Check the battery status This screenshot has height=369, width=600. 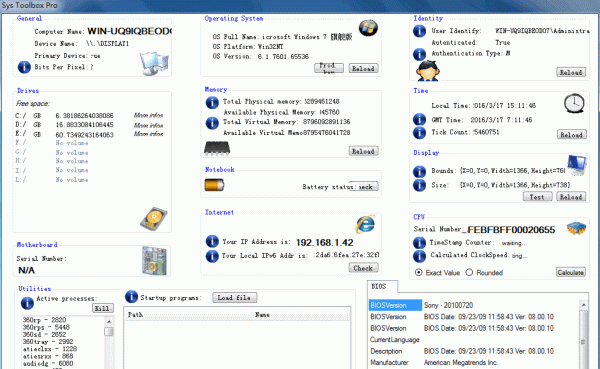(x=365, y=186)
